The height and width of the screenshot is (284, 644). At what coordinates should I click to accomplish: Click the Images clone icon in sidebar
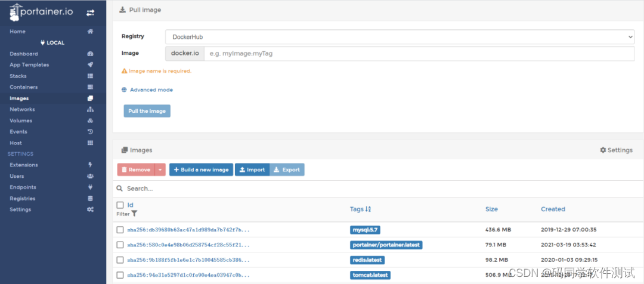[91, 98]
